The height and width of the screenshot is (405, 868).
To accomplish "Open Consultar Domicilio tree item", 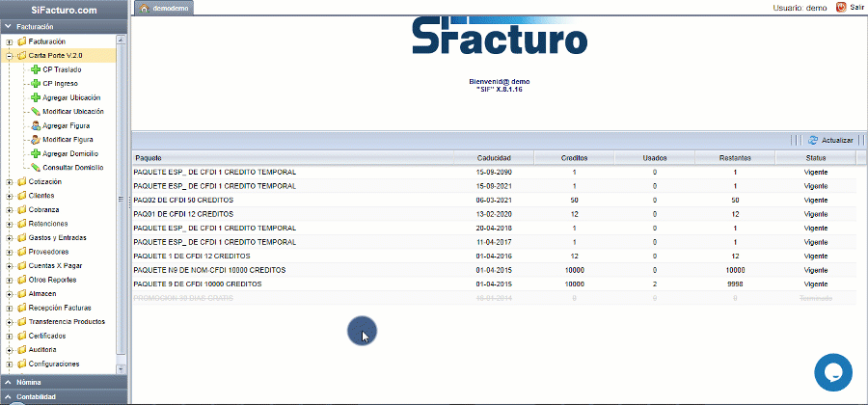I will click(x=73, y=168).
